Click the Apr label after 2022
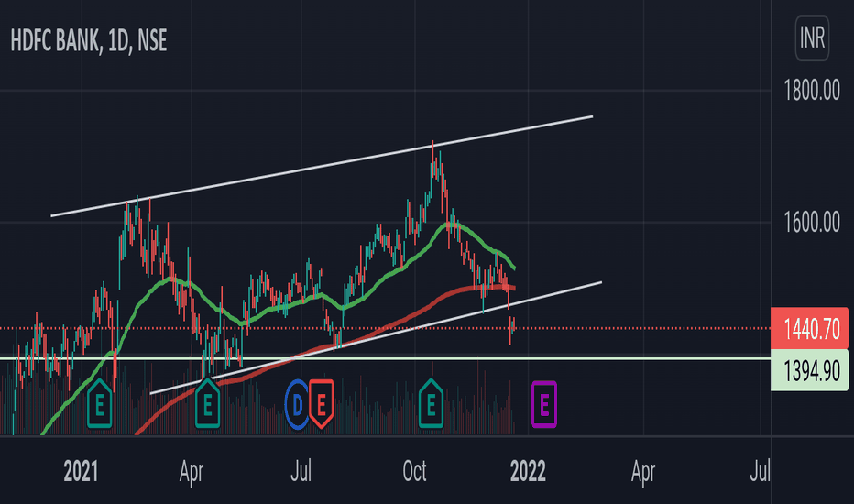 pos(643,472)
